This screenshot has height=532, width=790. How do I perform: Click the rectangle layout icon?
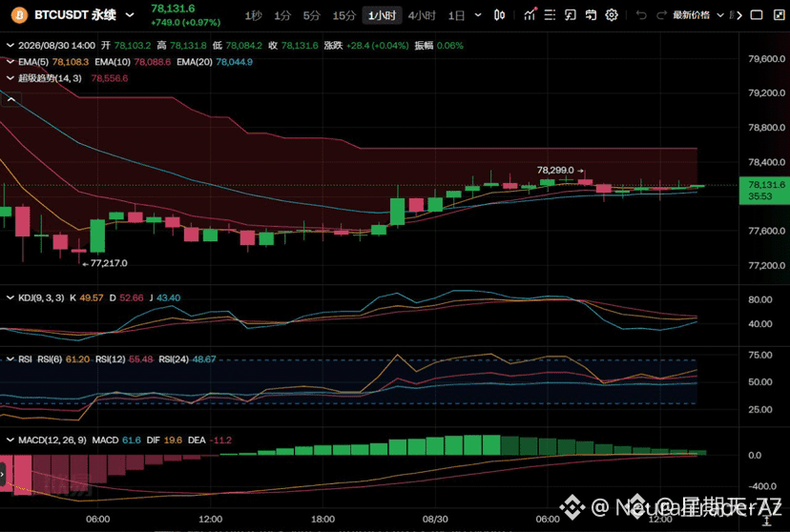pyautogui.click(x=757, y=15)
